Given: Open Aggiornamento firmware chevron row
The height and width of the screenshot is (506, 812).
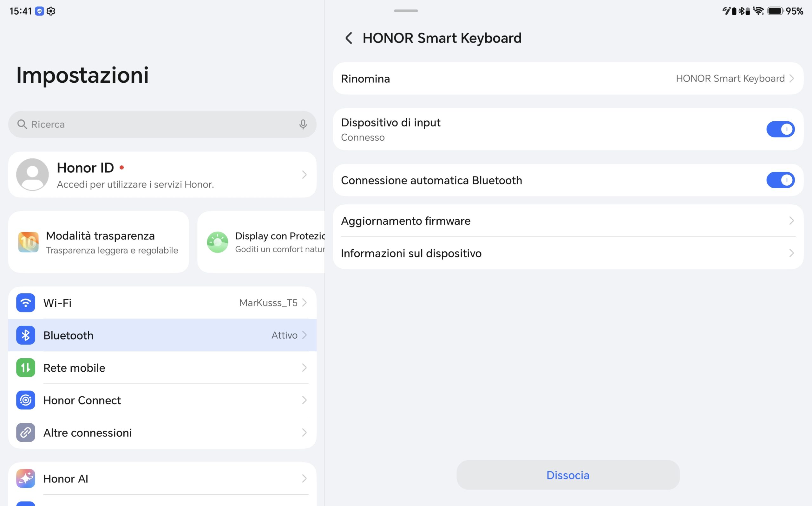Looking at the screenshot, I should pos(568,221).
